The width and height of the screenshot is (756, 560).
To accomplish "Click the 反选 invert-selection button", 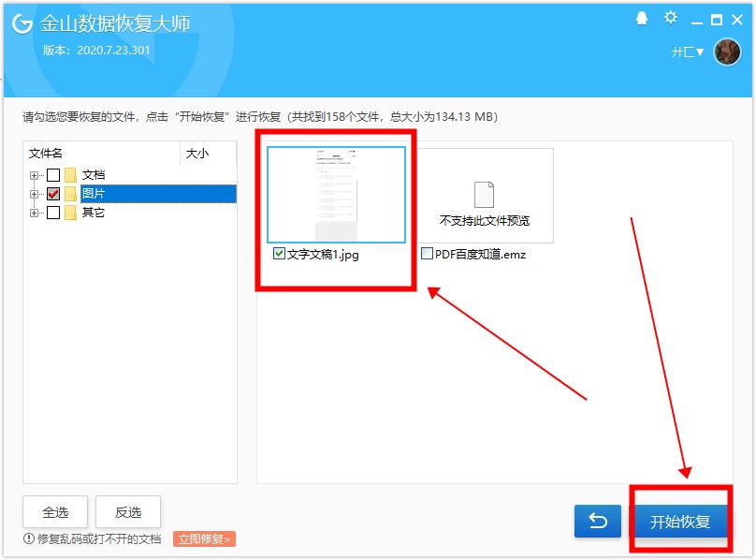I will point(128,511).
